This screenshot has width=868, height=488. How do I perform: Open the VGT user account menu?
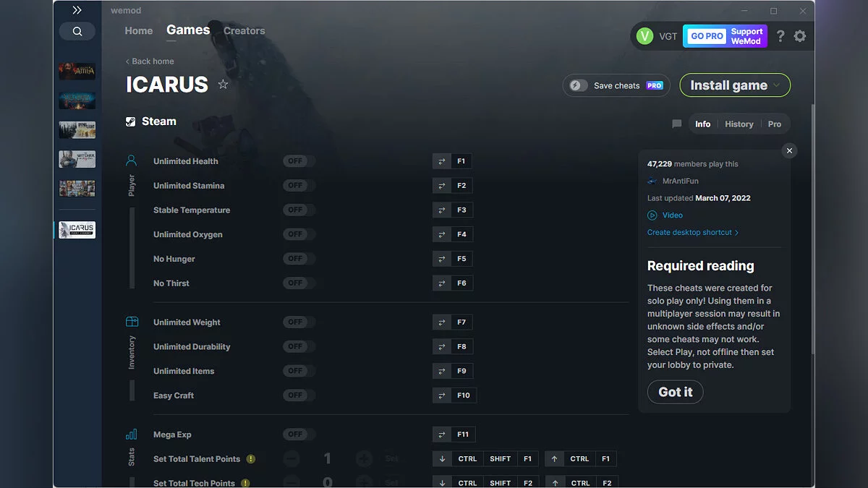click(657, 36)
